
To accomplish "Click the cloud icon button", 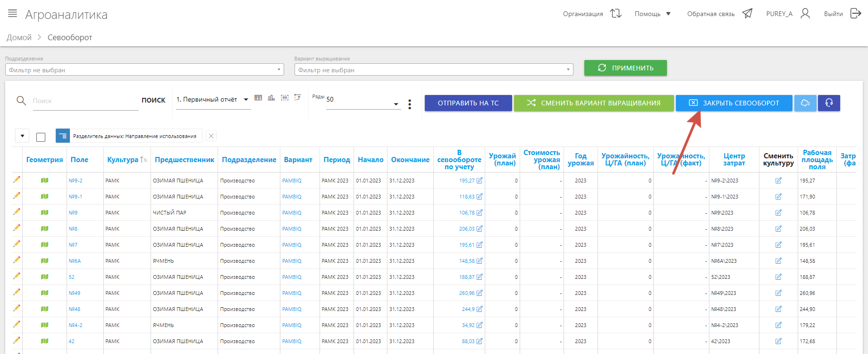I will (x=805, y=103).
